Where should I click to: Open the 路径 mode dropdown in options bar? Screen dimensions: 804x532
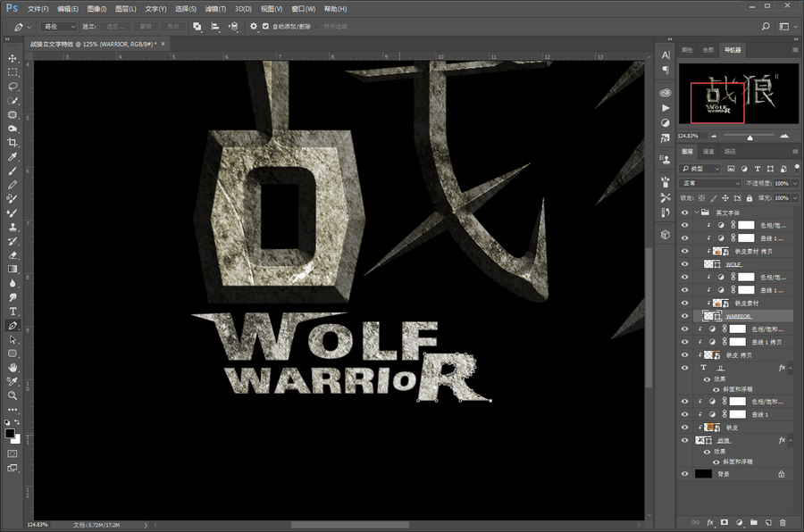pyautogui.click(x=59, y=27)
